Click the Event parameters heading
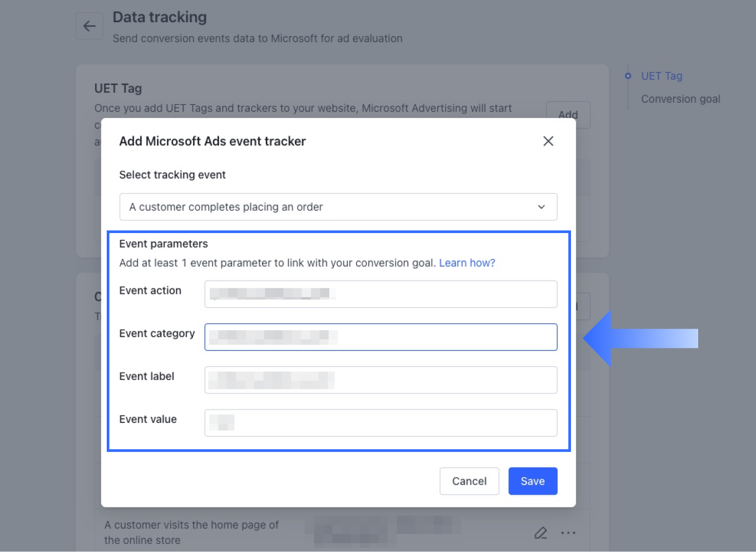 click(163, 244)
